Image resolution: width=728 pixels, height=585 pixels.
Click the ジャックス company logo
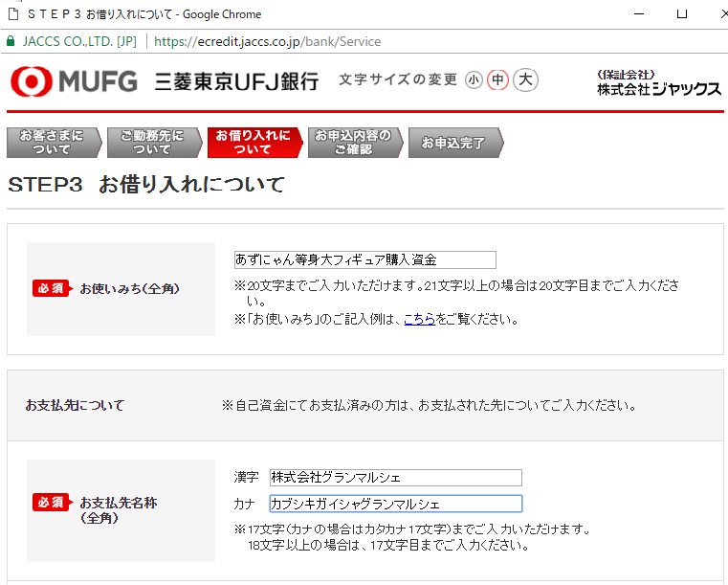[x=658, y=83]
